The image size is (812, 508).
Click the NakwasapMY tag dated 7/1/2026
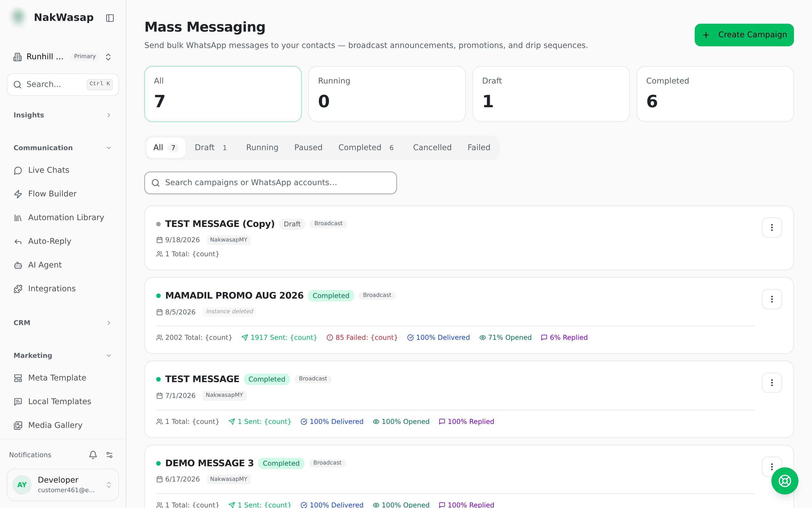pos(224,395)
